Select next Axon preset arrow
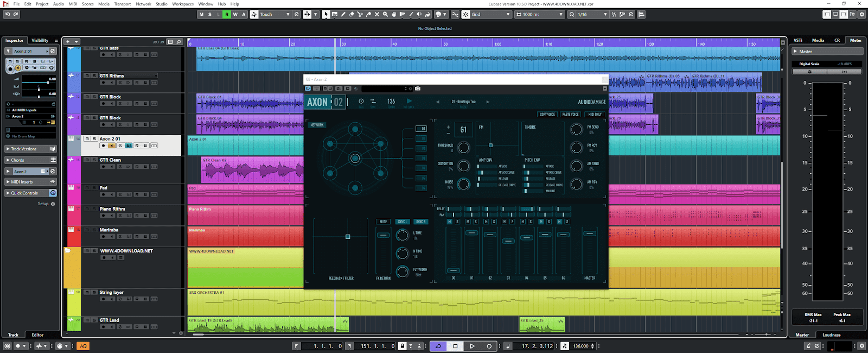The height and width of the screenshot is (353, 868). pyautogui.click(x=488, y=102)
